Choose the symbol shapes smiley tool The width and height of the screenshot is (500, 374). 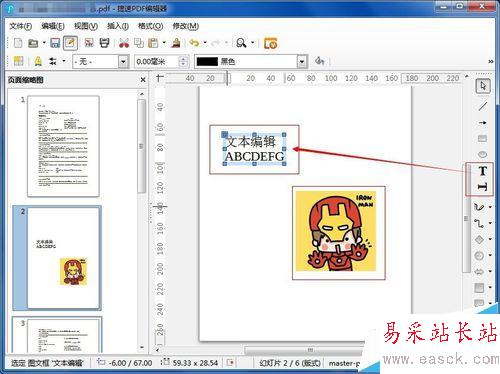(x=479, y=255)
